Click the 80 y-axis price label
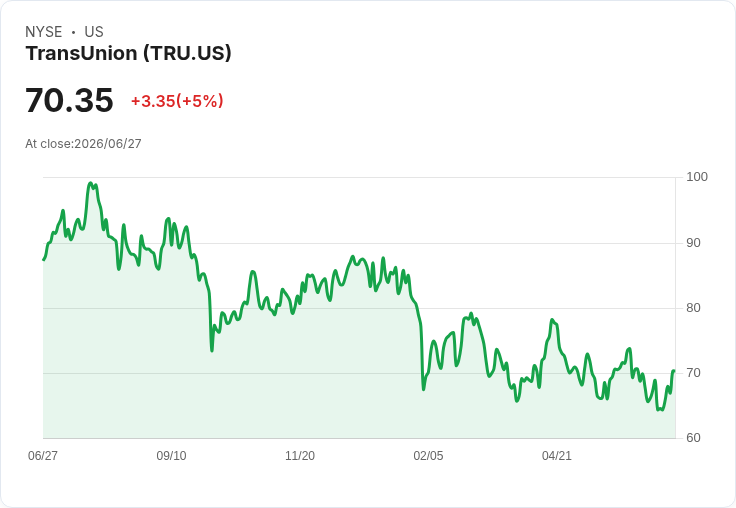Screen dimensions: 736x508 (x=693, y=308)
